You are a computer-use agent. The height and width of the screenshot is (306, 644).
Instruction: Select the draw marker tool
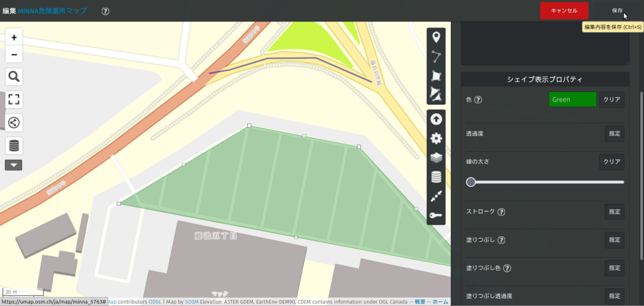point(436,37)
